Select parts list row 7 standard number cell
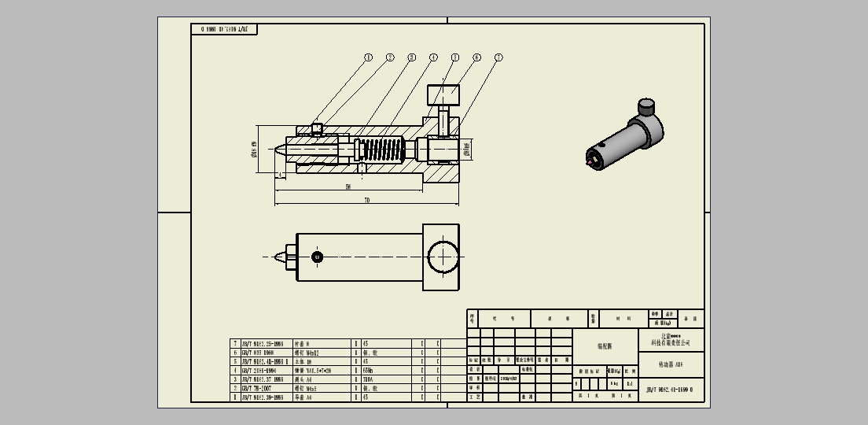868x425 pixels. click(266, 344)
